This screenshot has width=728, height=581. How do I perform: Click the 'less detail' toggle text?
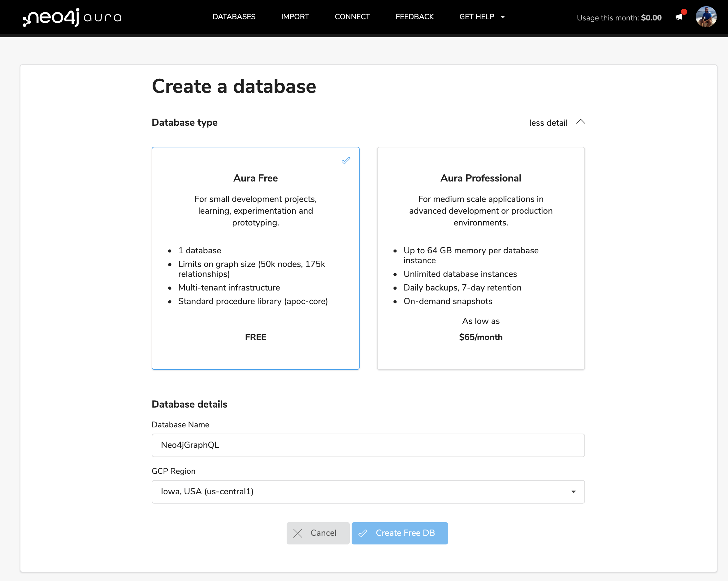click(548, 123)
